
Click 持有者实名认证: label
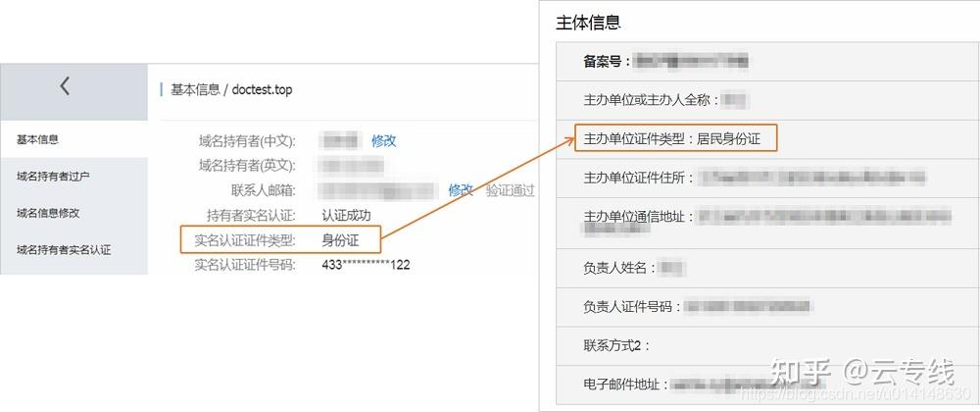tap(251, 216)
